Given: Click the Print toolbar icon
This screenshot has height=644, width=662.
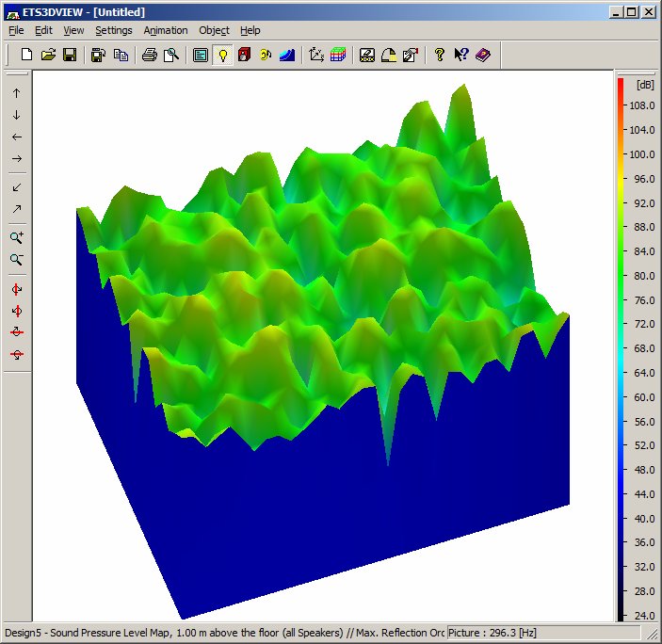Looking at the screenshot, I should pos(150,55).
